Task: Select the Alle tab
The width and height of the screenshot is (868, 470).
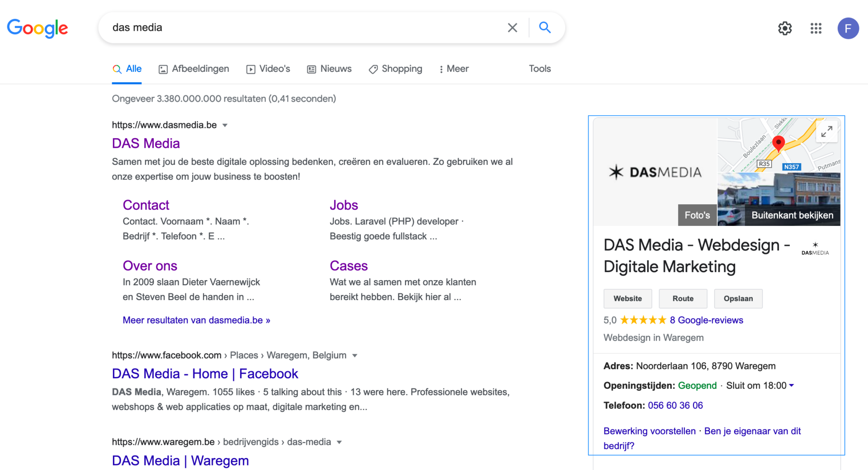Action: pos(127,69)
